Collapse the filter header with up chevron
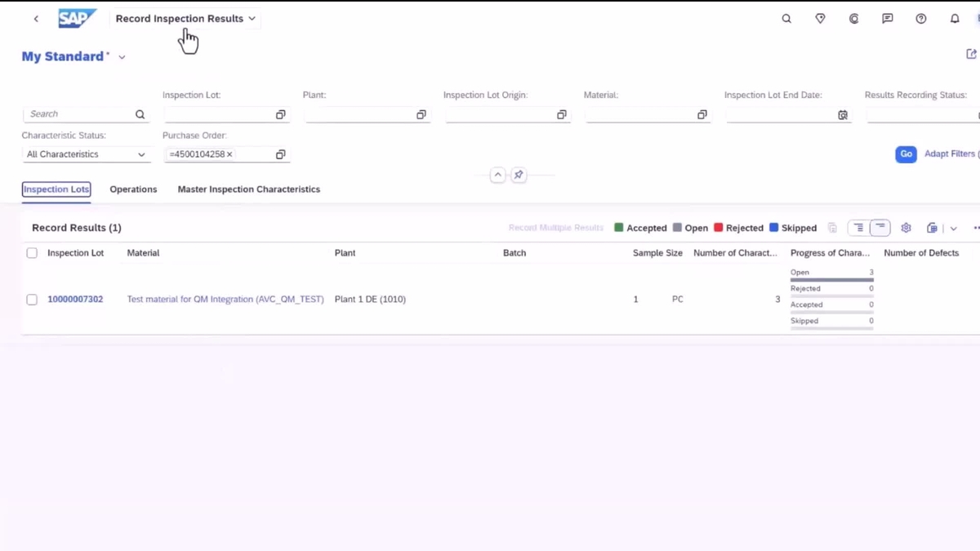The width and height of the screenshot is (980, 551). pyautogui.click(x=497, y=175)
